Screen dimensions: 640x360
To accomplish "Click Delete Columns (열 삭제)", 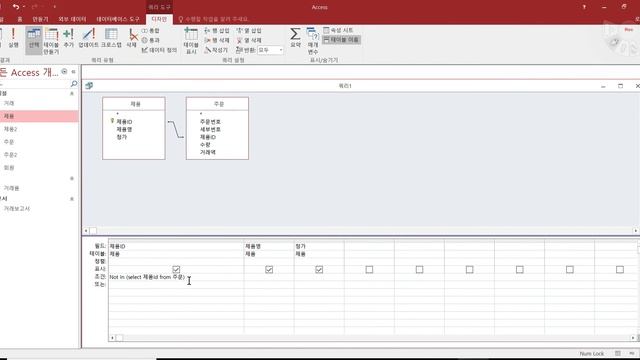I will coord(249,40).
